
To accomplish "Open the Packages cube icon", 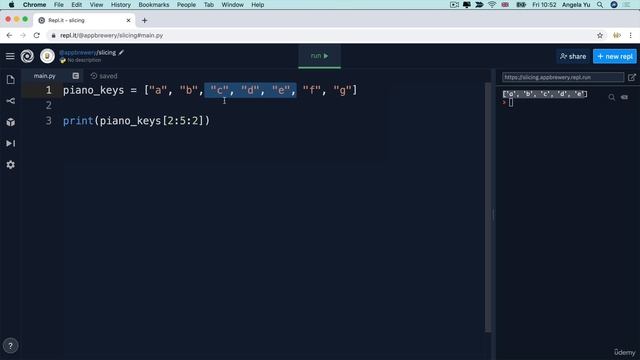I will [x=11, y=122].
